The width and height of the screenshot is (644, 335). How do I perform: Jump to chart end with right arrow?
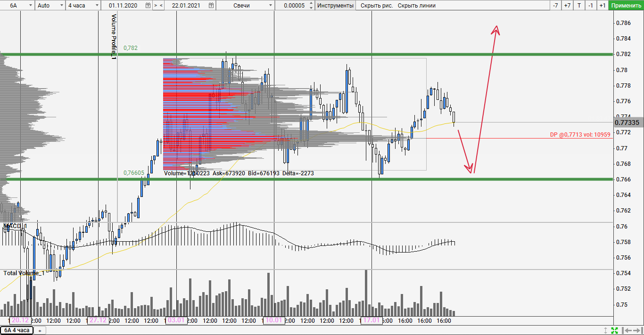tap(636, 330)
